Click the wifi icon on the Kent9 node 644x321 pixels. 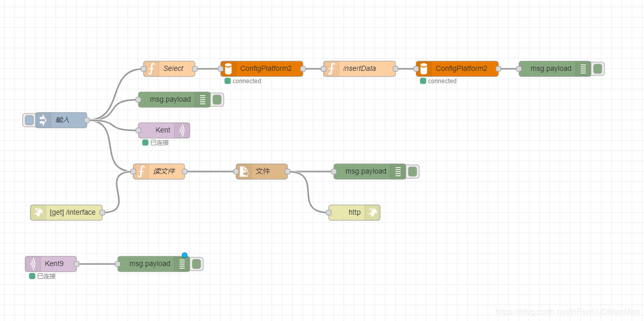[33, 263]
